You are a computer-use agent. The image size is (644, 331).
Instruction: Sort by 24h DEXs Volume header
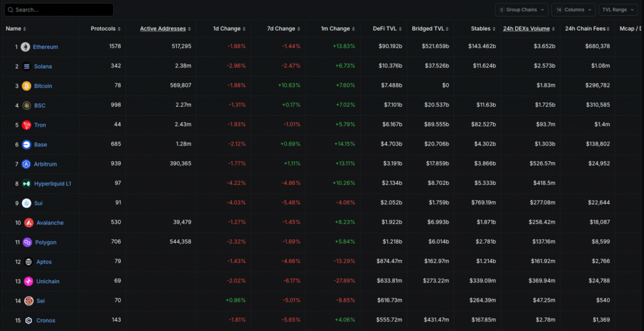(529, 29)
